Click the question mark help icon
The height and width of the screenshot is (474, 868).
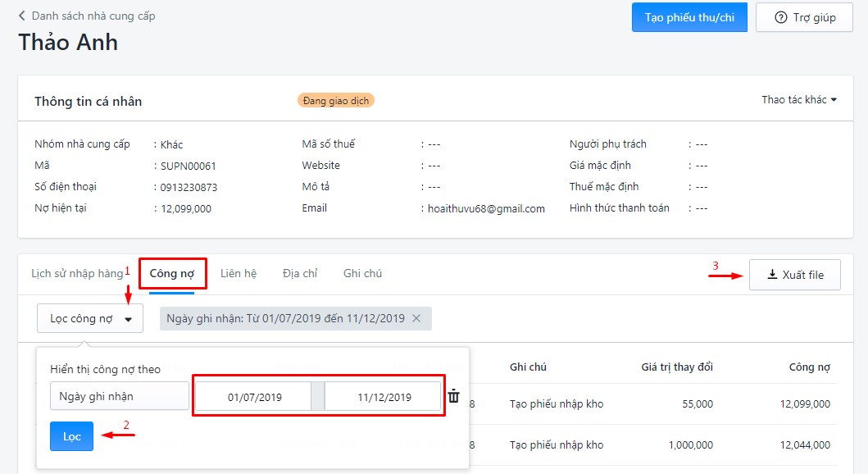[780, 17]
